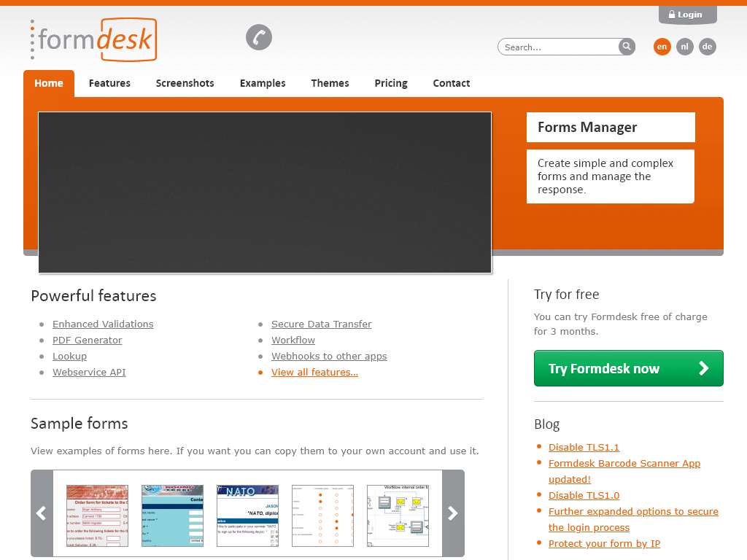
Task: Switch to the Themes tab
Action: (330, 83)
